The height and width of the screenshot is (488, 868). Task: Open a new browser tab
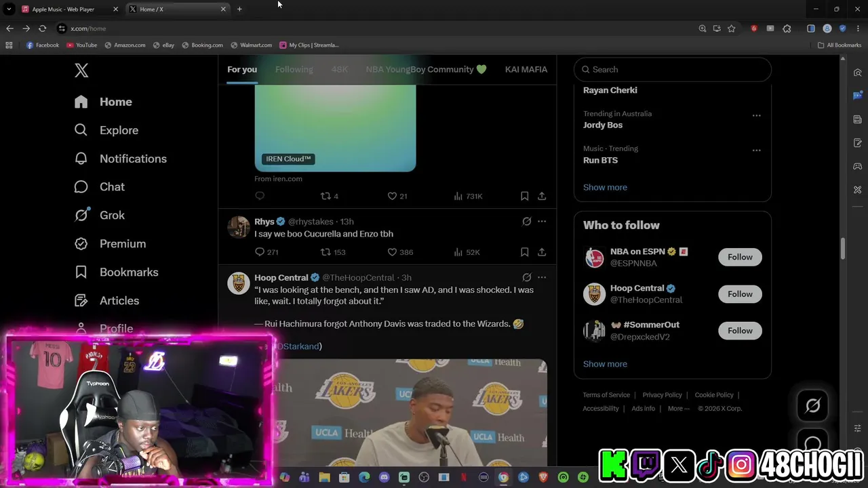[x=239, y=9]
